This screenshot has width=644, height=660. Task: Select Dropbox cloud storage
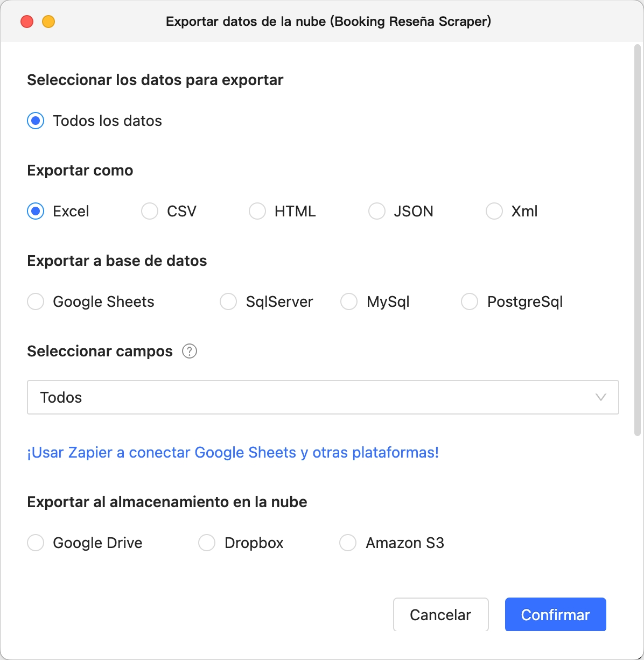pos(207,543)
